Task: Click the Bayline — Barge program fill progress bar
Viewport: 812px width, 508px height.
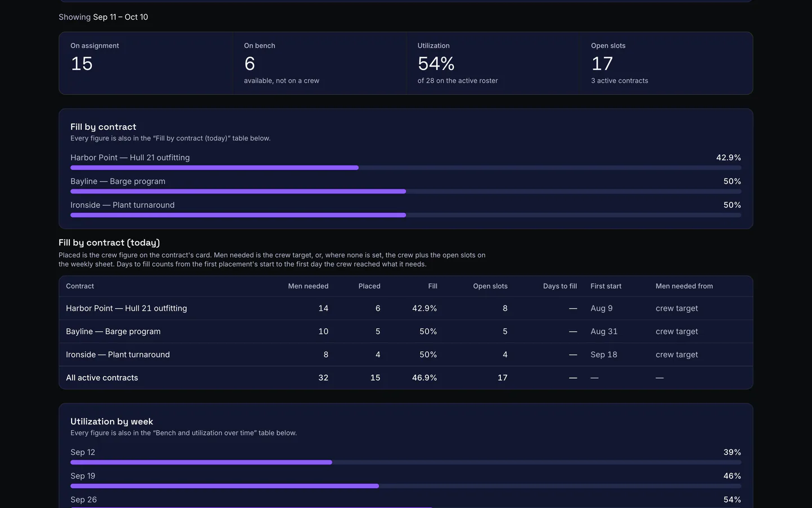Action: point(406,191)
